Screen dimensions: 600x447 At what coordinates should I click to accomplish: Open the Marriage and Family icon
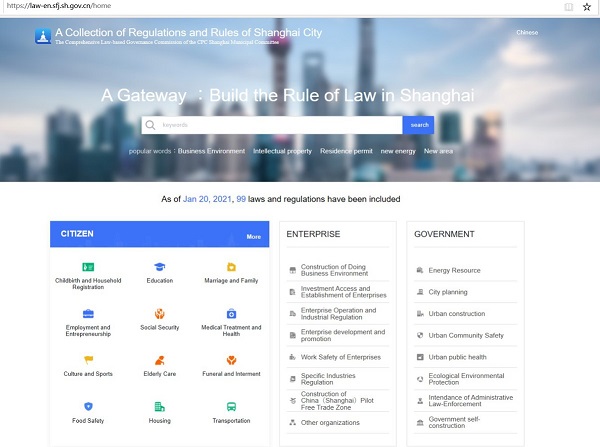point(231,267)
